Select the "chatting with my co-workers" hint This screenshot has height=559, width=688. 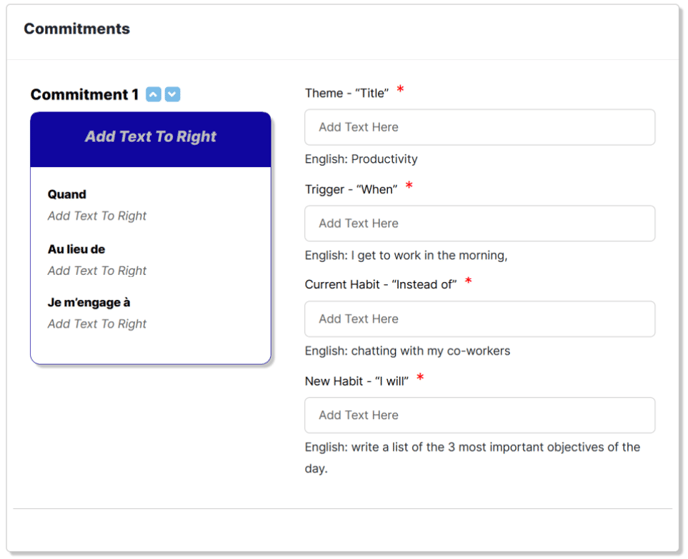407,351
